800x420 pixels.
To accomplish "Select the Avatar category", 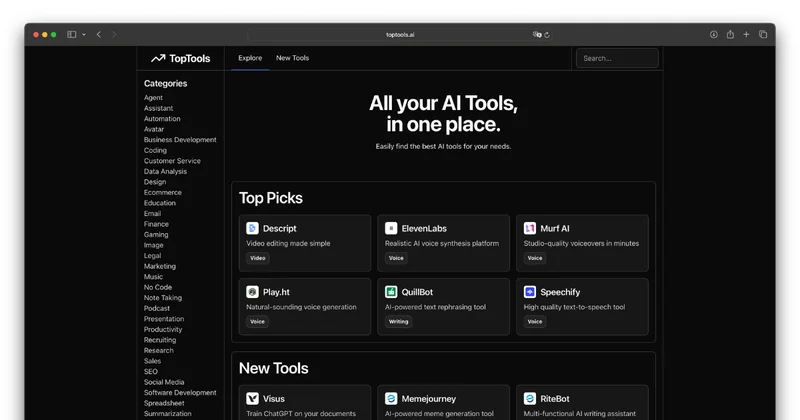I will 154,129.
